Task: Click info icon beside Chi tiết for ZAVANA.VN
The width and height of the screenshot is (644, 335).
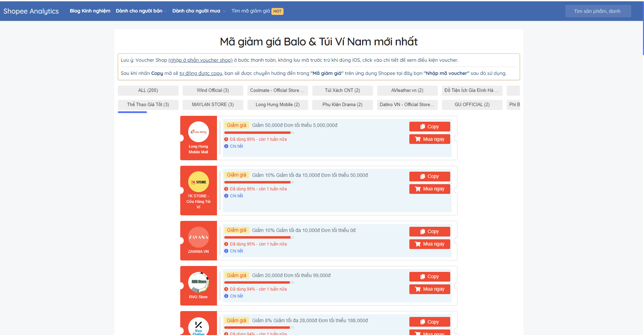Action: [x=226, y=251]
